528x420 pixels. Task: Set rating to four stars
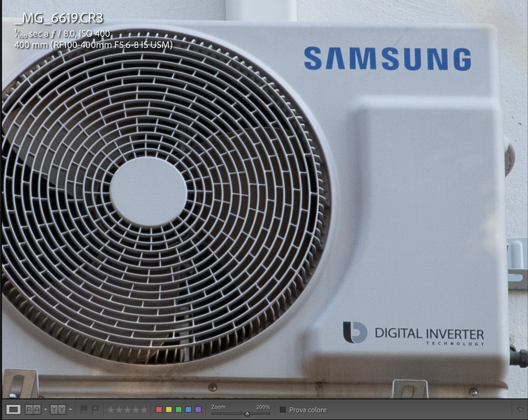point(136,409)
